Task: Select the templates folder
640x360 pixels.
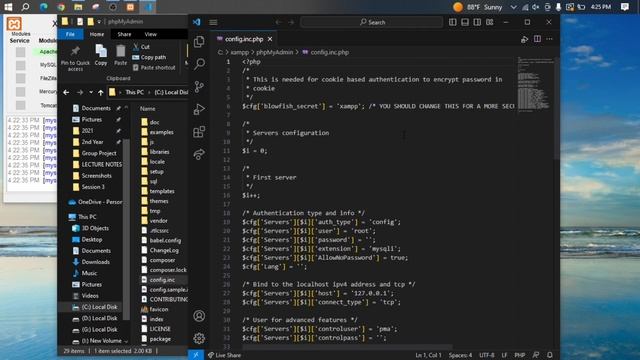Action: tap(158, 191)
